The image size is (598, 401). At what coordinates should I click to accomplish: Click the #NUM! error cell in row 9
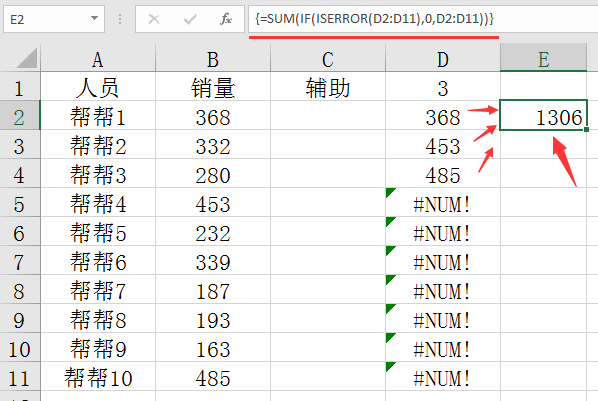pos(443,319)
